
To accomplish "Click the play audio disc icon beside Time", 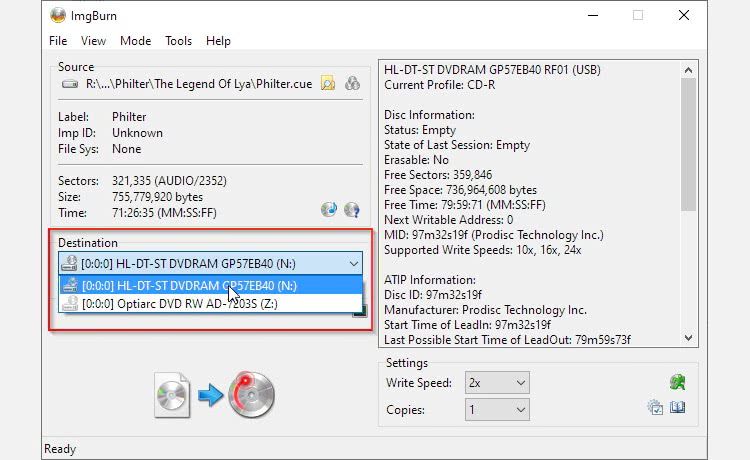I will (329, 209).
